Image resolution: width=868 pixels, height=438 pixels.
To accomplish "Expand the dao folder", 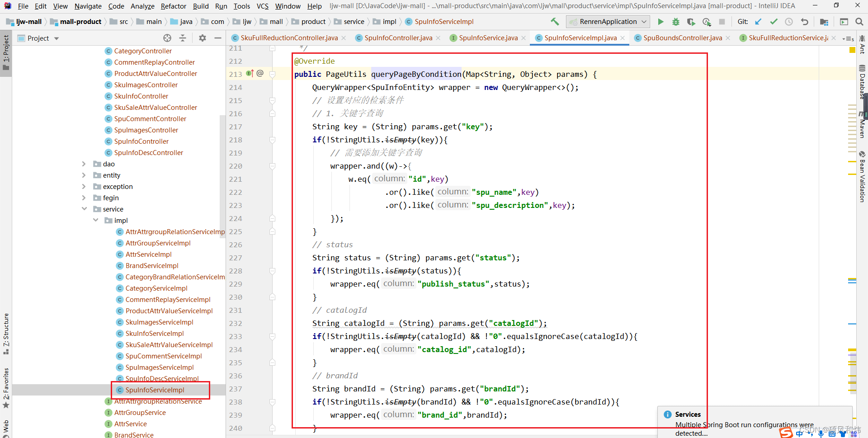I will point(84,164).
